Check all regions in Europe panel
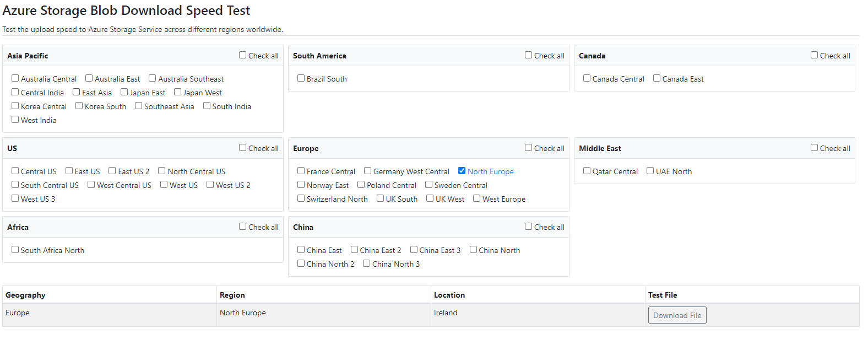The image size is (868, 339). (x=528, y=148)
